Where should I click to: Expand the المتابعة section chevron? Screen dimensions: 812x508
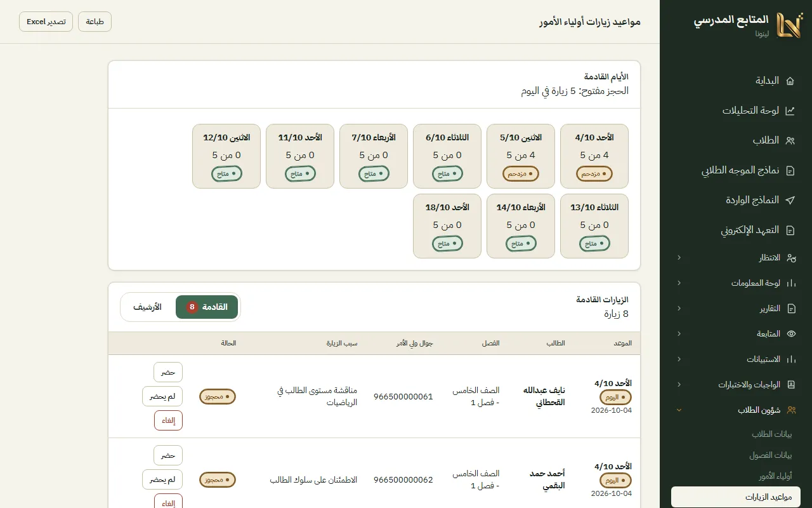679,334
